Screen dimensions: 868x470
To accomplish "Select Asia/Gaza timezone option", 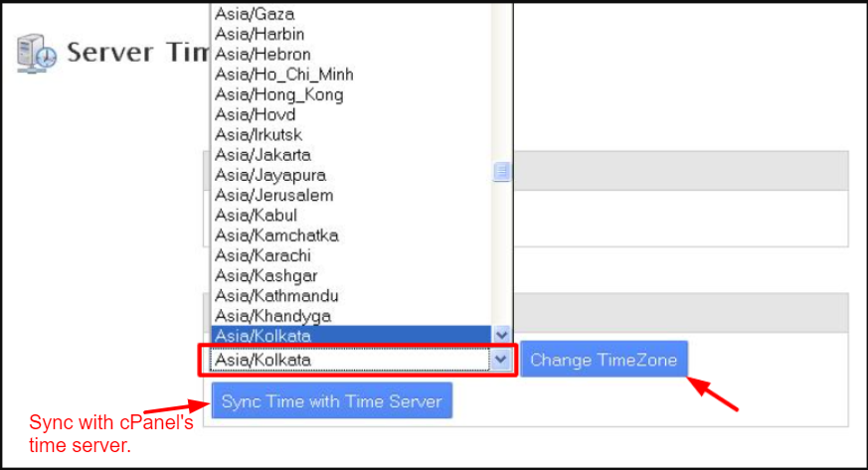I will (x=351, y=14).
